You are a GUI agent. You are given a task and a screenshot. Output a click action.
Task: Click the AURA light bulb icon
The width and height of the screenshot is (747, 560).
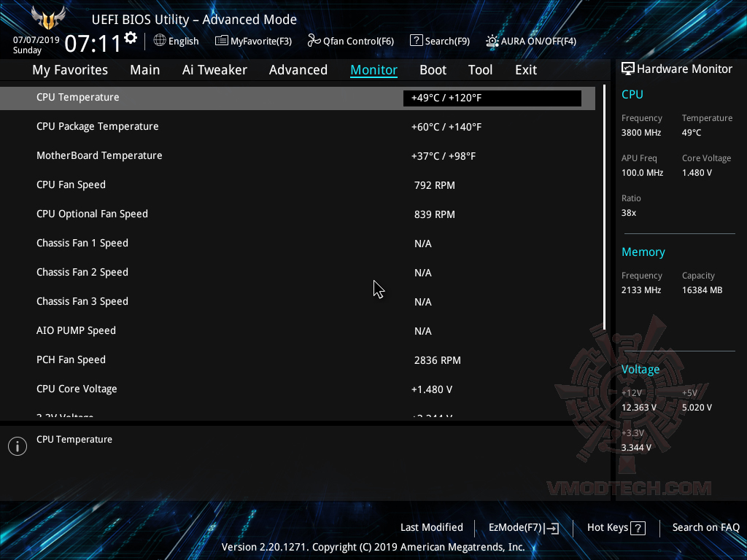492,41
